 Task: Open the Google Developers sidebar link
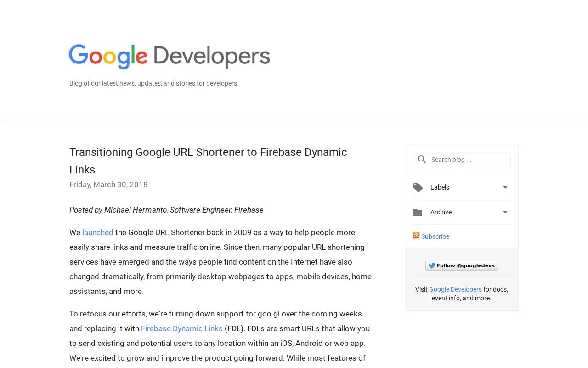pos(455,289)
